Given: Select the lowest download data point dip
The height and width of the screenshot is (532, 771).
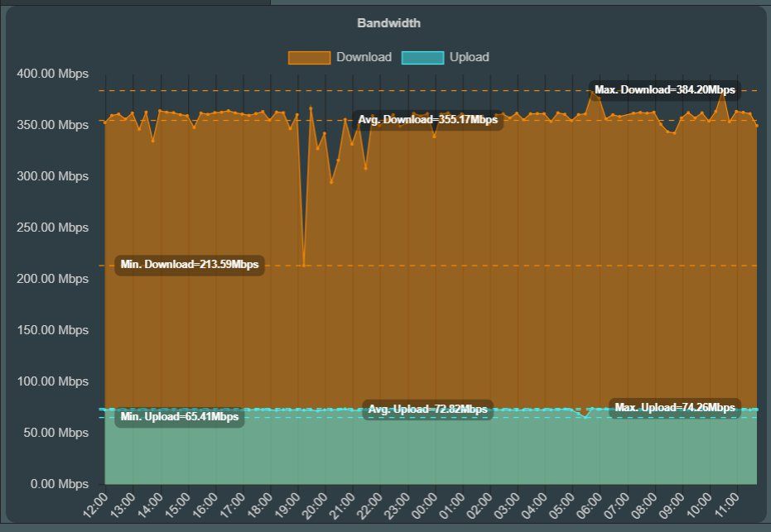Looking at the screenshot, I should click(x=304, y=266).
